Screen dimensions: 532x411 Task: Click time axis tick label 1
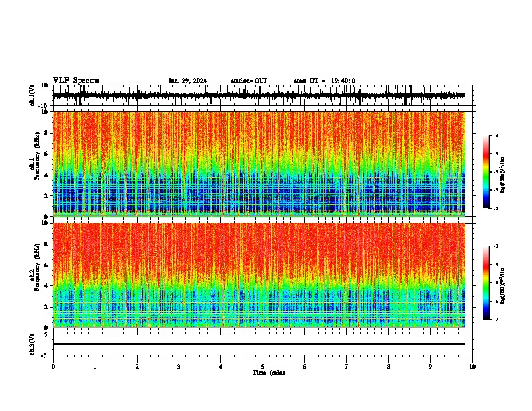[x=95, y=367]
